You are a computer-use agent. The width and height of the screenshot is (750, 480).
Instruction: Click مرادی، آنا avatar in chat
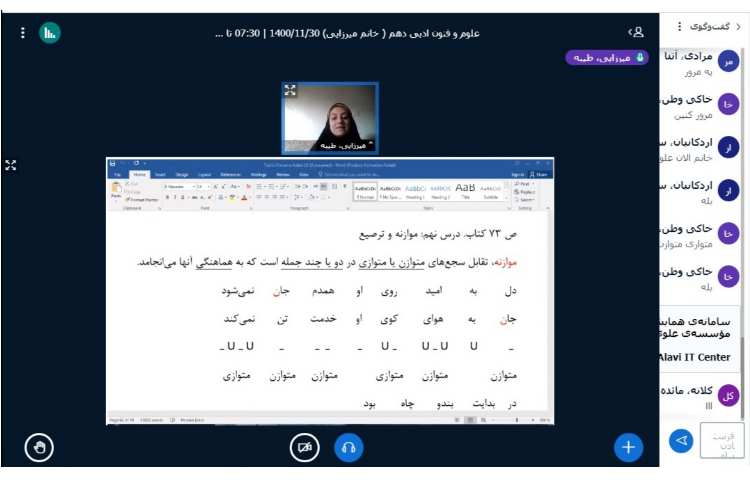click(728, 61)
